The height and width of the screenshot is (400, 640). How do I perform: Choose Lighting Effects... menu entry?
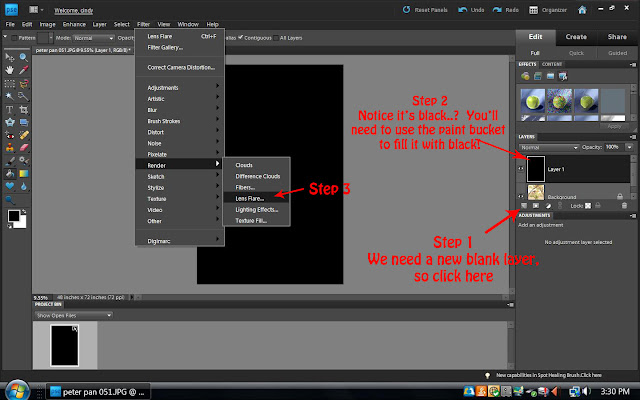pyautogui.click(x=256, y=209)
